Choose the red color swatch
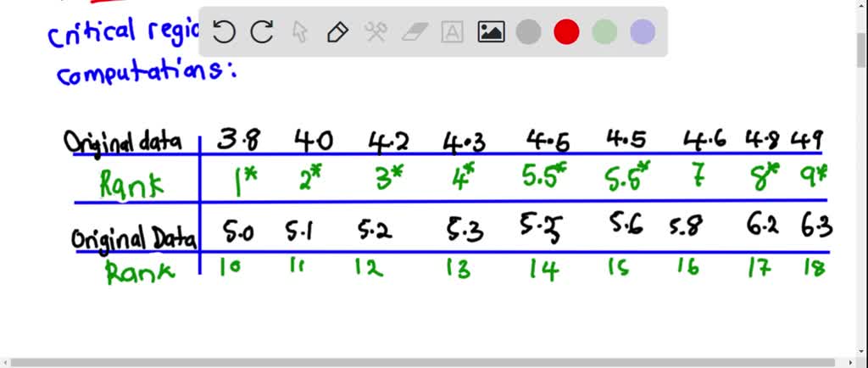This screenshot has width=868, height=368. pyautogui.click(x=566, y=32)
